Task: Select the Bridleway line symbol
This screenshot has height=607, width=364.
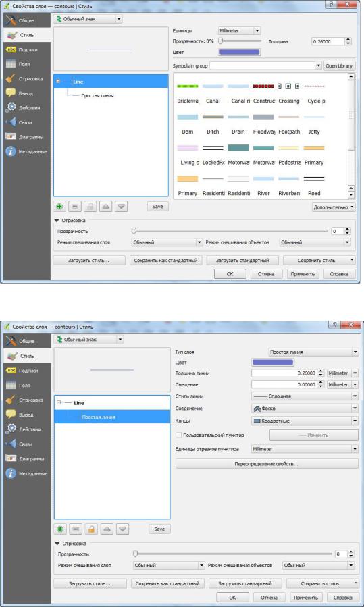Action: point(188,93)
